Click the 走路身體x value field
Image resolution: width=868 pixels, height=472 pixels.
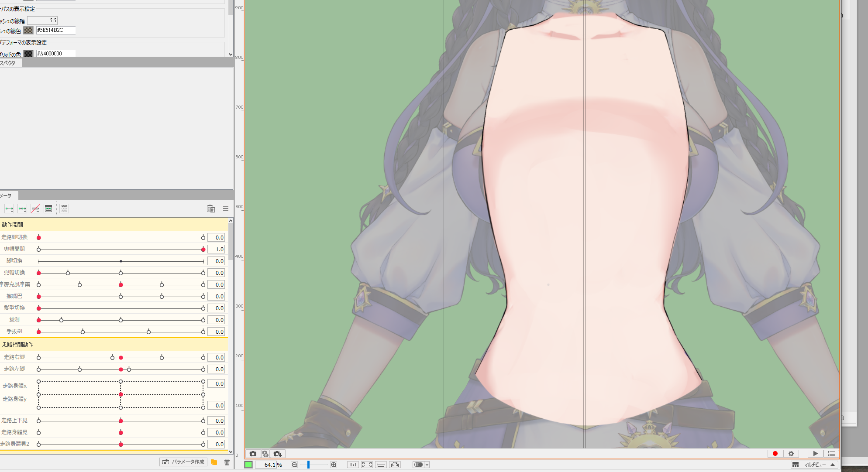[216, 384]
